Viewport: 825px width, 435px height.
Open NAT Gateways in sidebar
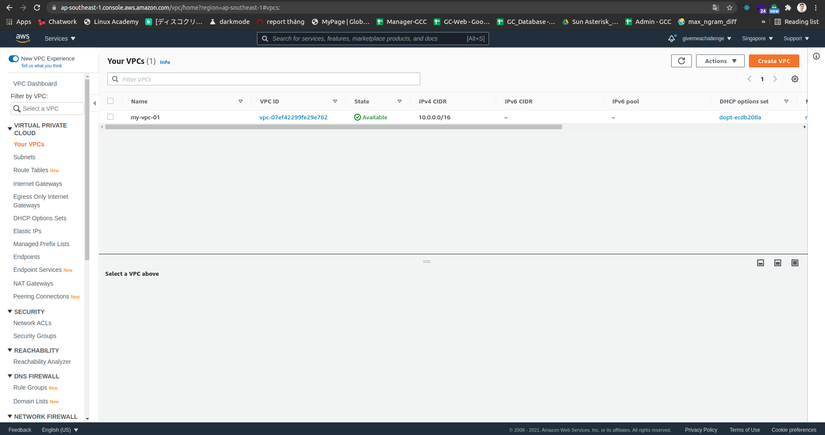(x=33, y=284)
